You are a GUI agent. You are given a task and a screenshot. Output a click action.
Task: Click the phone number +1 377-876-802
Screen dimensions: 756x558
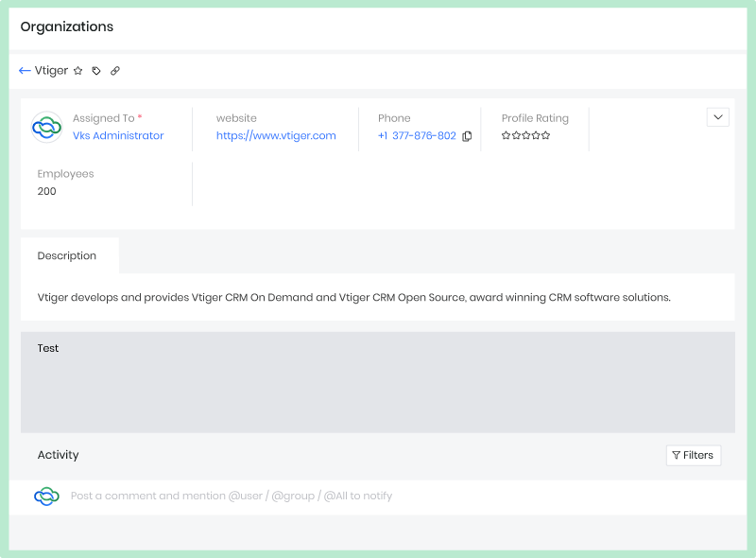417,136
